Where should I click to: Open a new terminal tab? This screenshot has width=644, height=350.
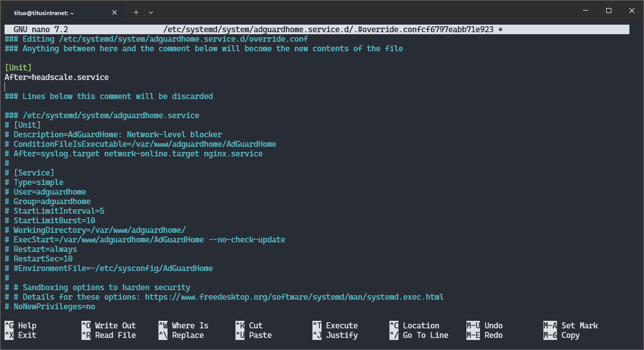click(136, 12)
